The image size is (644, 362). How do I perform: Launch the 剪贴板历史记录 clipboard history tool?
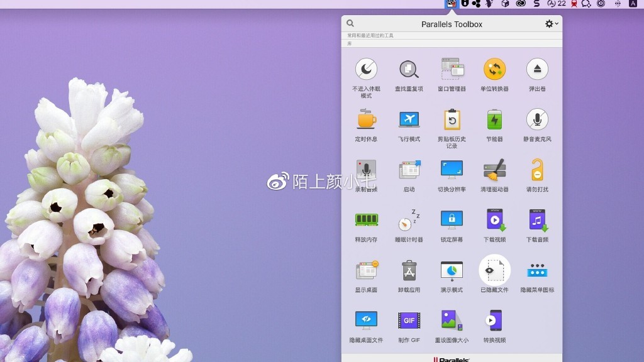click(x=452, y=121)
